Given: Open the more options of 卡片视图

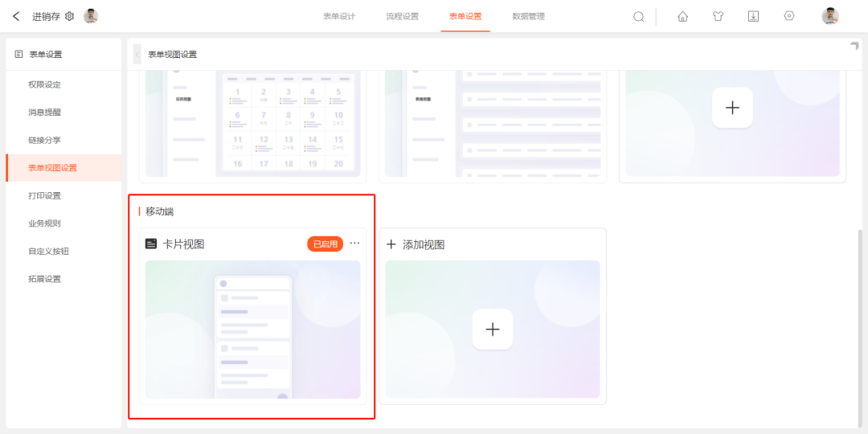Looking at the screenshot, I should pos(355,244).
